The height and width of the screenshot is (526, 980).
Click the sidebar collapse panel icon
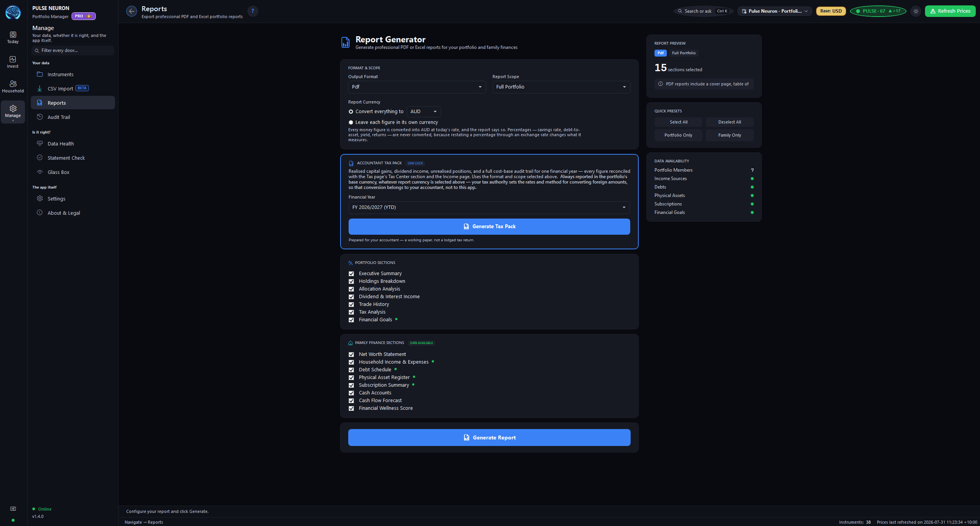coord(13,509)
